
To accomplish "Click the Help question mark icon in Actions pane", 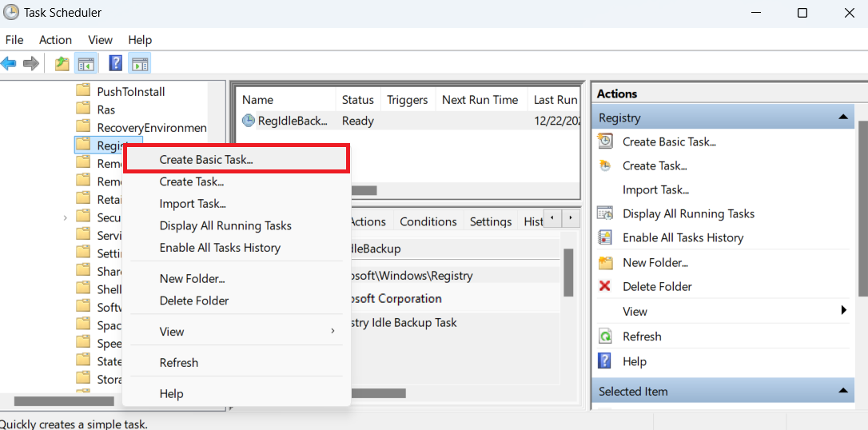I will click(605, 360).
